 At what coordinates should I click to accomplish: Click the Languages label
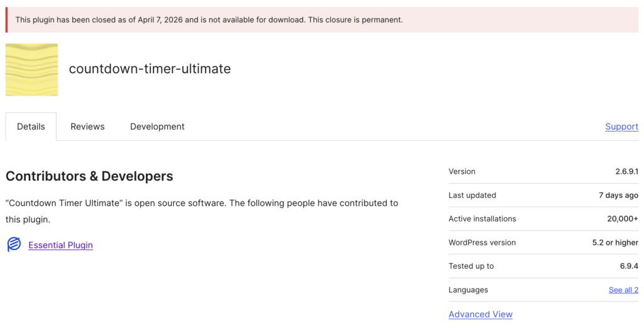(468, 290)
